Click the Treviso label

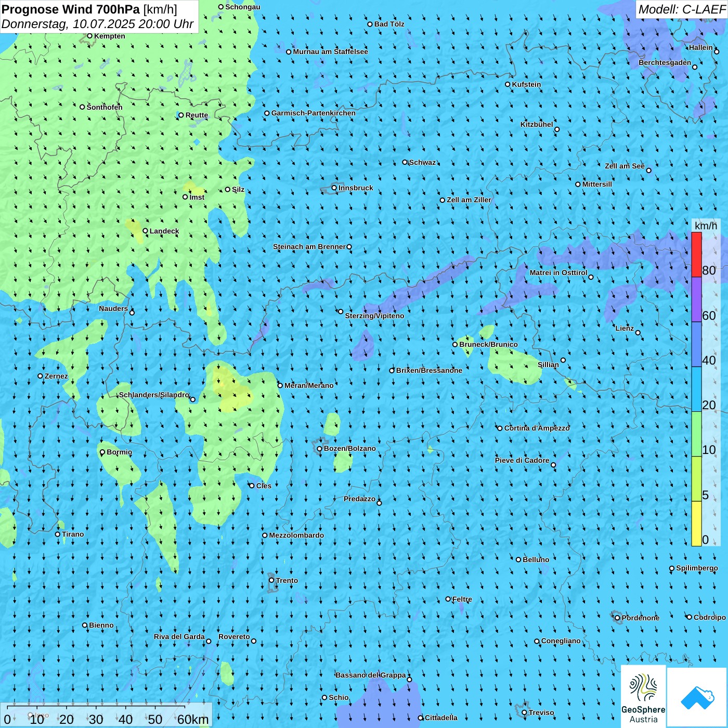541,712
